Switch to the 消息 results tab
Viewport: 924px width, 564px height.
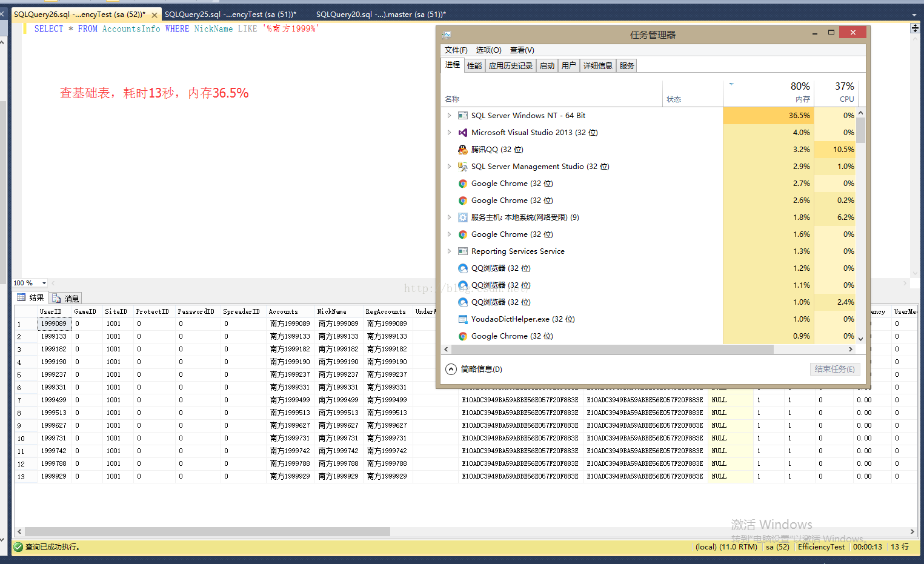65,298
